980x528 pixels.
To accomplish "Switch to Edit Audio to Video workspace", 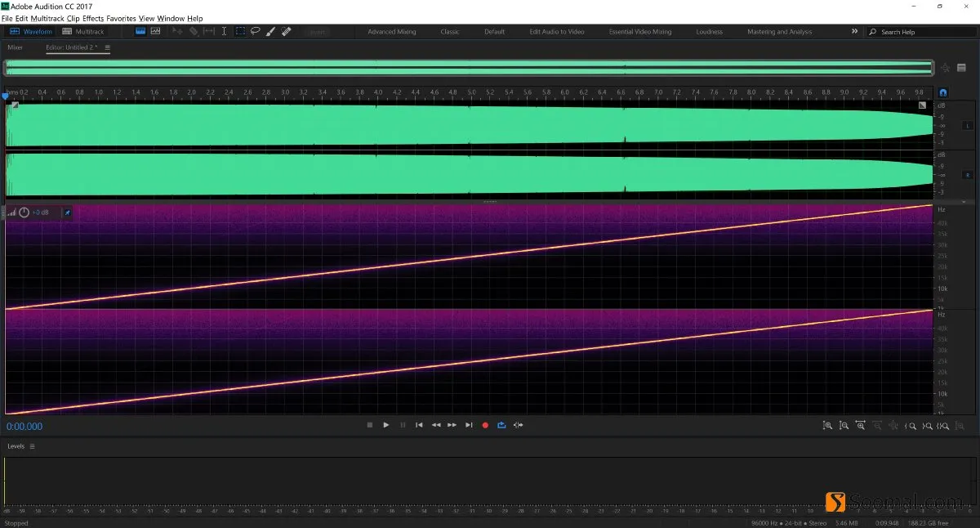I will (x=557, y=32).
